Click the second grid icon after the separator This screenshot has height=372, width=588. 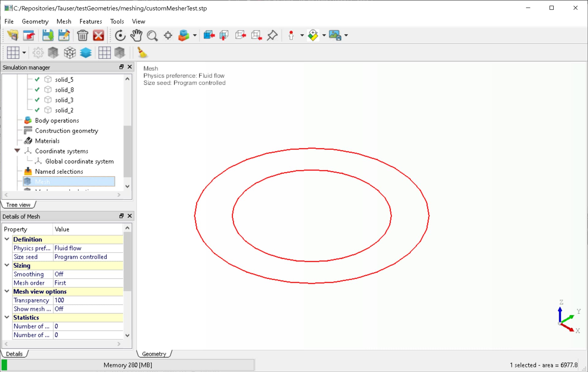point(104,53)
